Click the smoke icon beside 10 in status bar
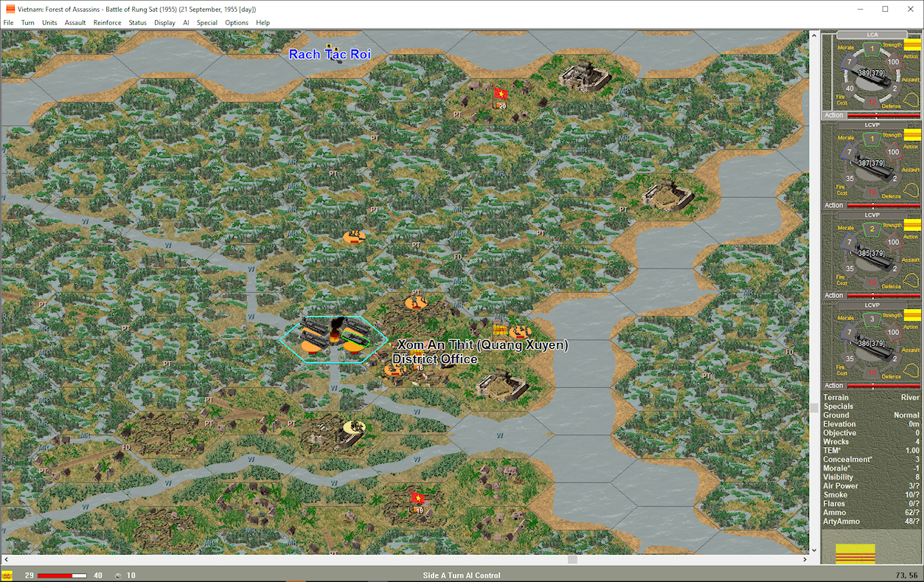This screenshot has height=582, width=924. click(118, 575)
